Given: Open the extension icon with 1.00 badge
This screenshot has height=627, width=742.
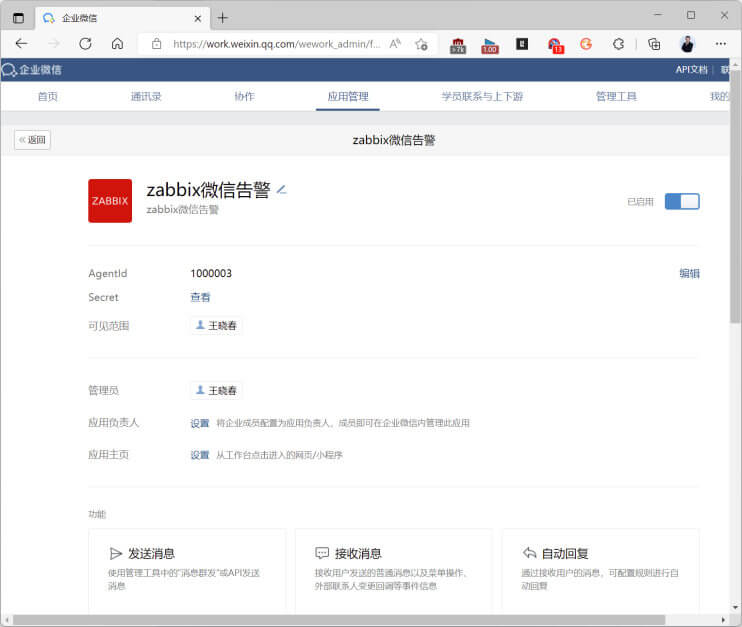Looking at the screenshot, I should pyautogui.click(x=490, y=46).
